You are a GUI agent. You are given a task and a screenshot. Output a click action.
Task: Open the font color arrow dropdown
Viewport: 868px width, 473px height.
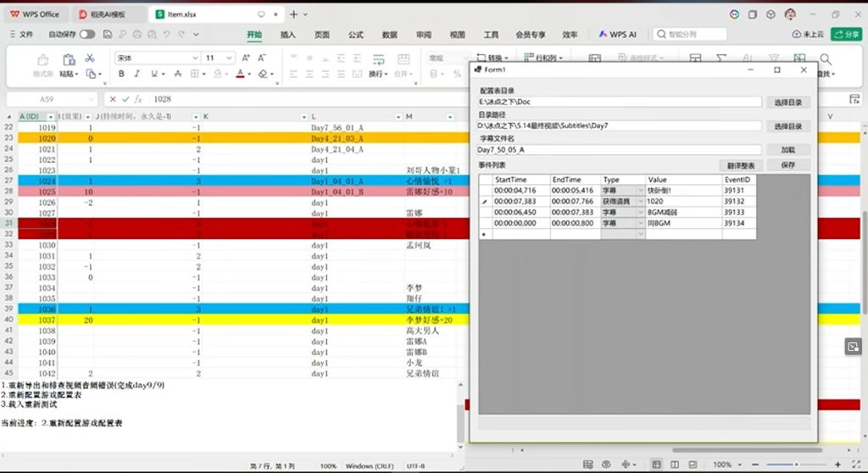249,75
